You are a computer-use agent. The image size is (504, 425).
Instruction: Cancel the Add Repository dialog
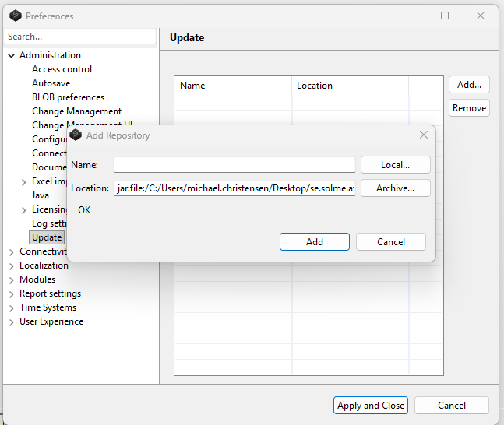[390, 242]
